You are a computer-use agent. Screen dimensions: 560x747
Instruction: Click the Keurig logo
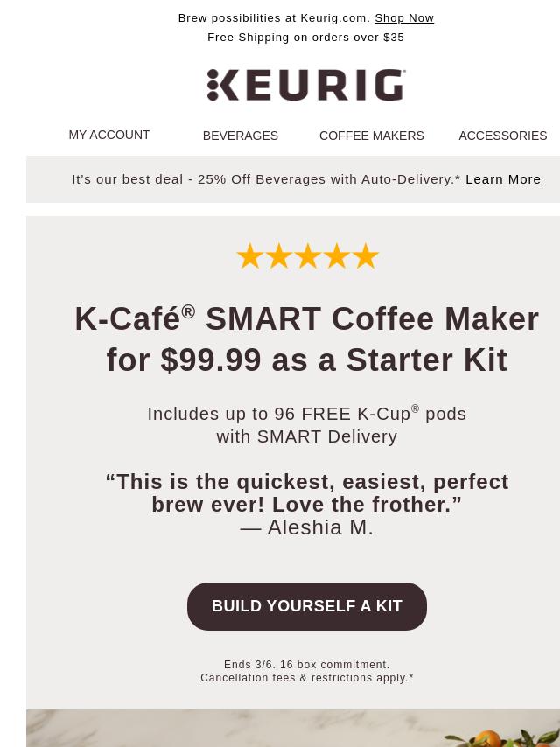click(306, 85)
